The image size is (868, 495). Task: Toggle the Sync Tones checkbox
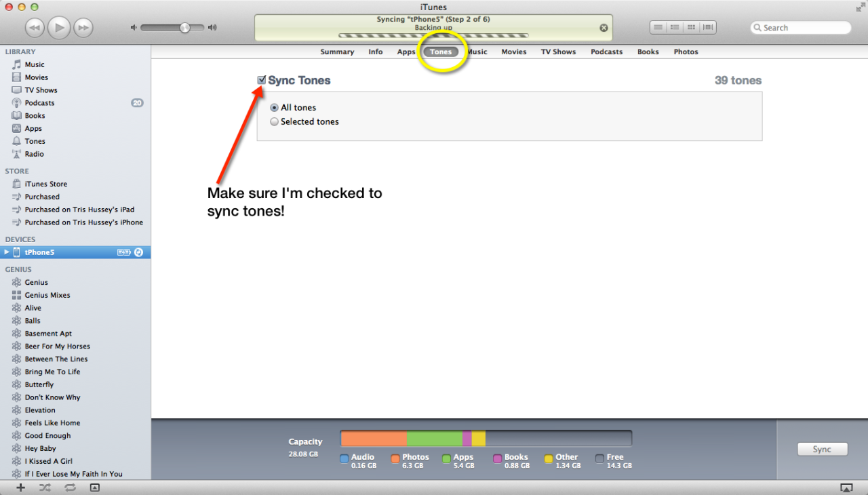(x=262, y=80)
